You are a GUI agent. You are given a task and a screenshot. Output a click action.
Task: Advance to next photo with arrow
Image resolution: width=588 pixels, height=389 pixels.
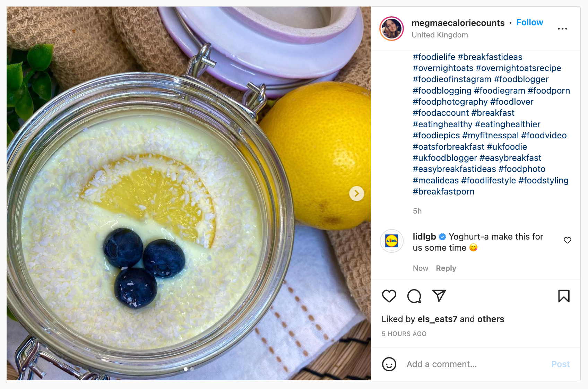click(357, 193)
